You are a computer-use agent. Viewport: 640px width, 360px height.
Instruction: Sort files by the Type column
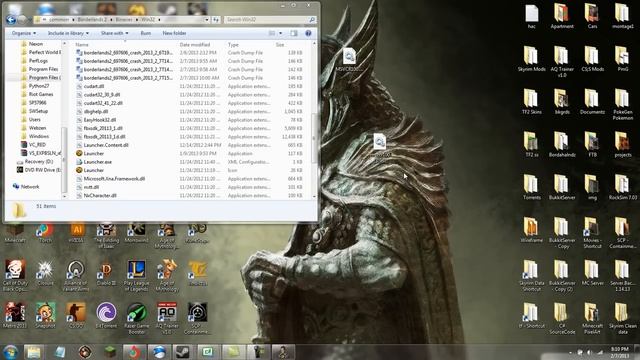233,44
